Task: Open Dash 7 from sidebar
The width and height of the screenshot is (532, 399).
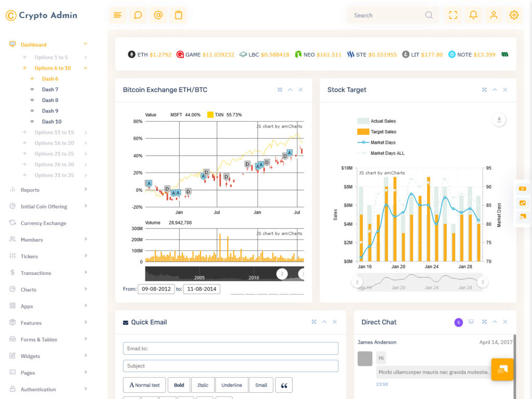Action: pos(50,89)
